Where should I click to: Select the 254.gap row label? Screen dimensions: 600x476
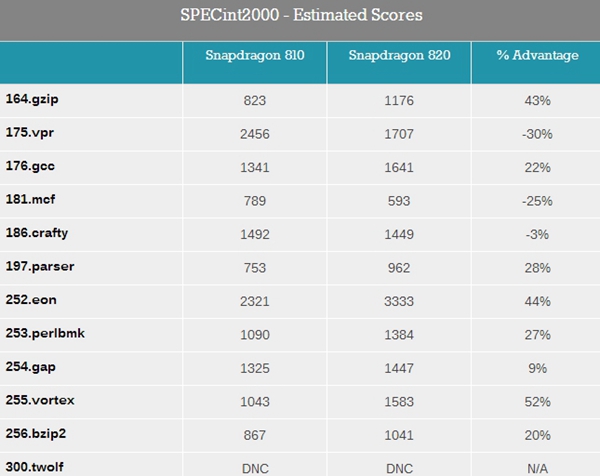27,368
